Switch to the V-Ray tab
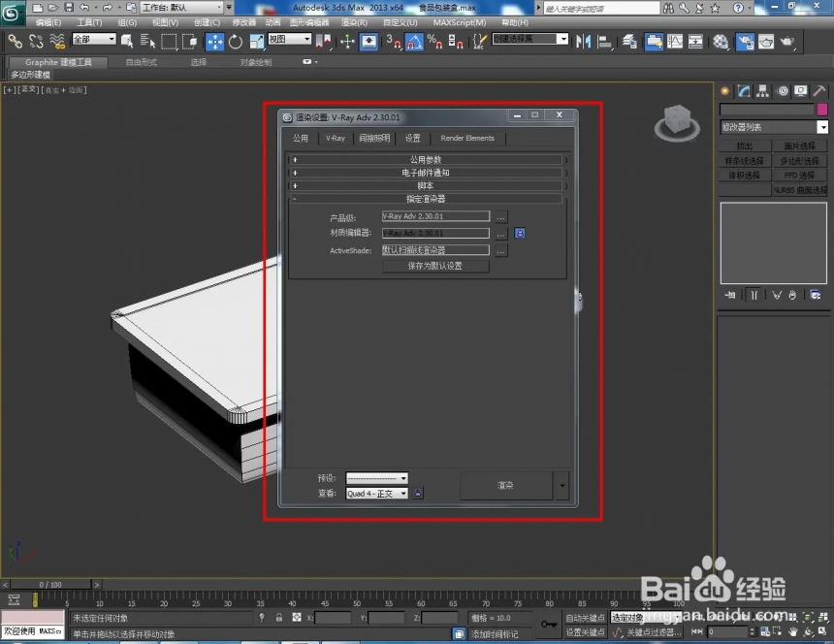This screenshot has height=644, width=834. tap(336, 139)
